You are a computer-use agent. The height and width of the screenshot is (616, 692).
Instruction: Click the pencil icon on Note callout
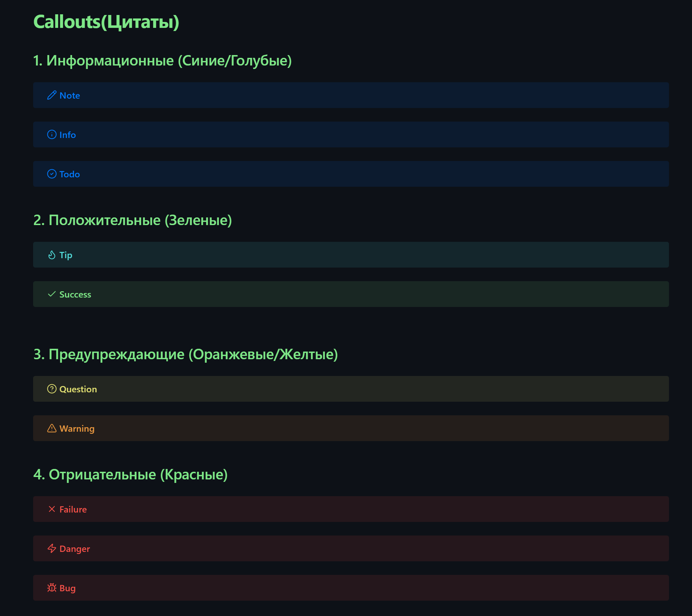point(52,95)
